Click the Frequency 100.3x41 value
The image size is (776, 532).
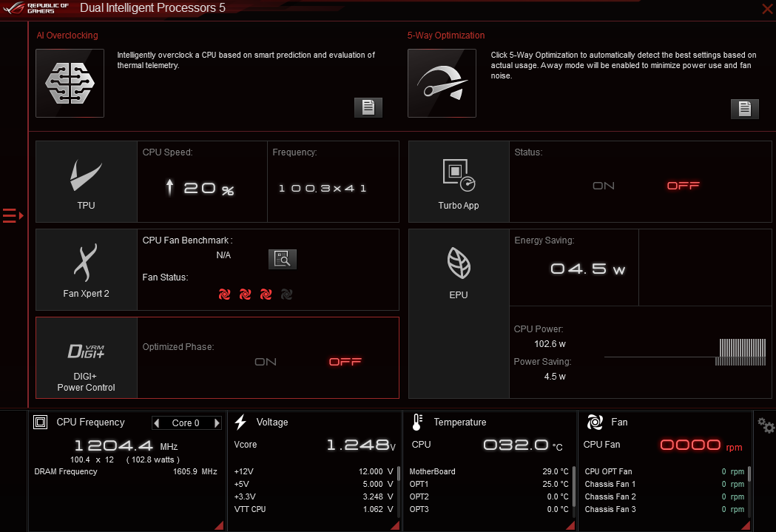point(323,188)
